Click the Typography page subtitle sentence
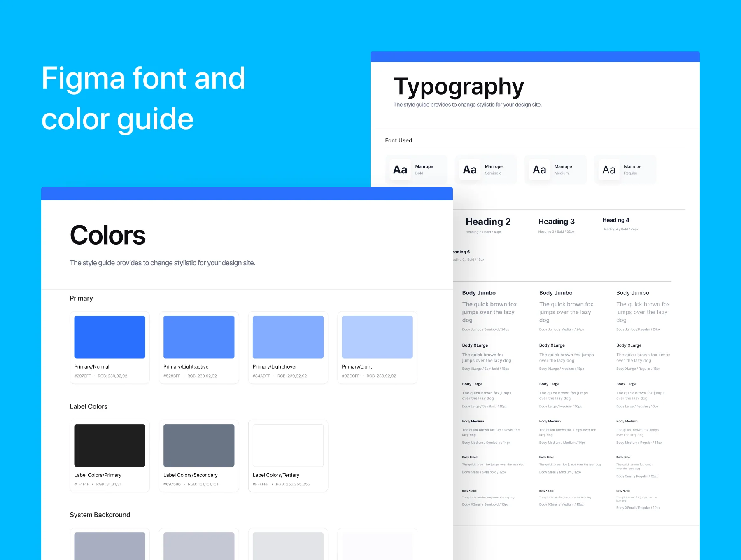741x560 pixels. coord(467,105)
